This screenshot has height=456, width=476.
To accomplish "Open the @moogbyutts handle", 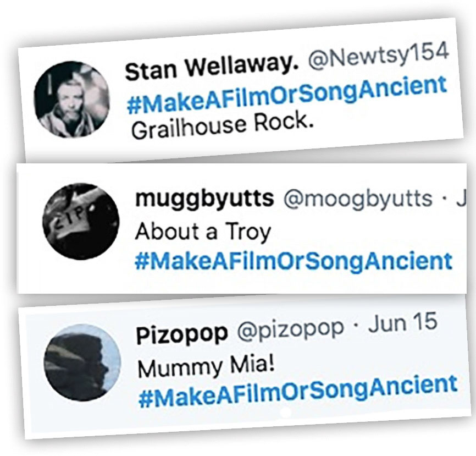I will click(358, 199).
